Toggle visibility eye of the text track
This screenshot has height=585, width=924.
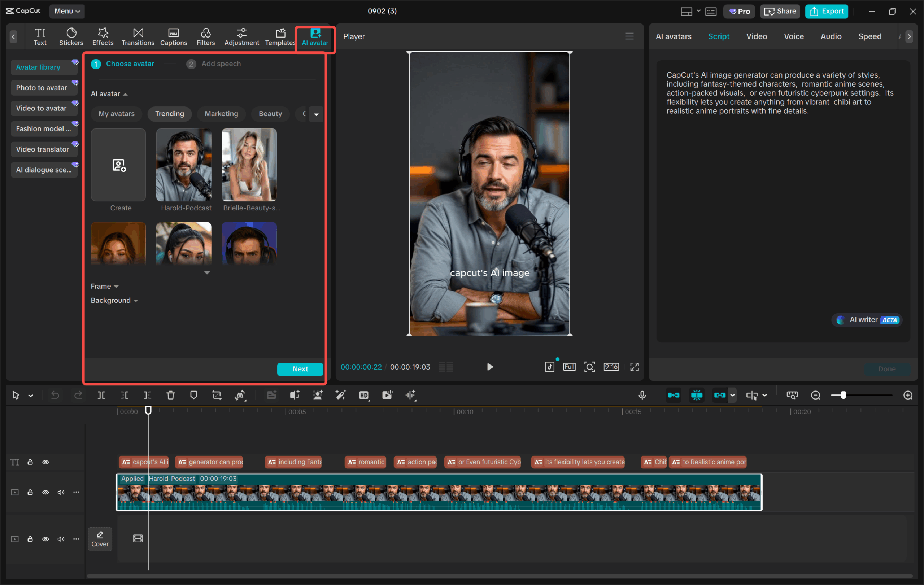coord(45,462)
